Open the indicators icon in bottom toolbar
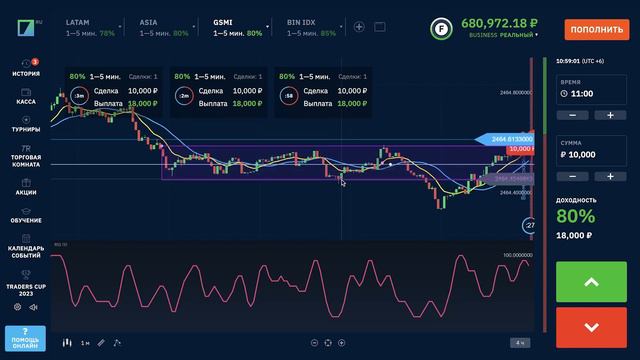The image size is (640, 360). click(117, 343)
